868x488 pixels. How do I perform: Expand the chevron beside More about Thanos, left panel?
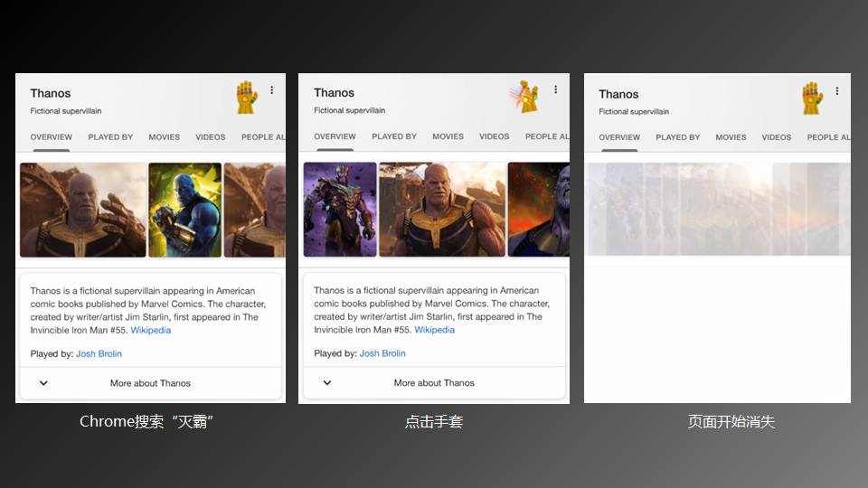pyautogui.click(x=43, y=383)
